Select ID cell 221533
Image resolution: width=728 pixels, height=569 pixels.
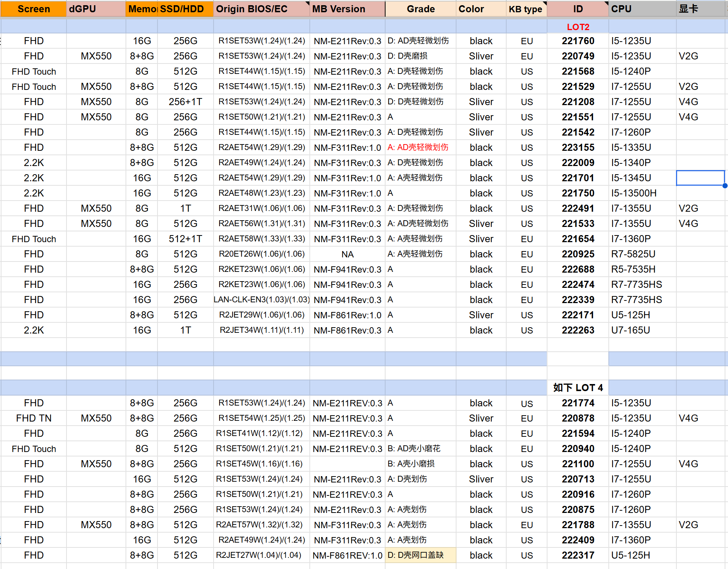(x=578, y=224)
